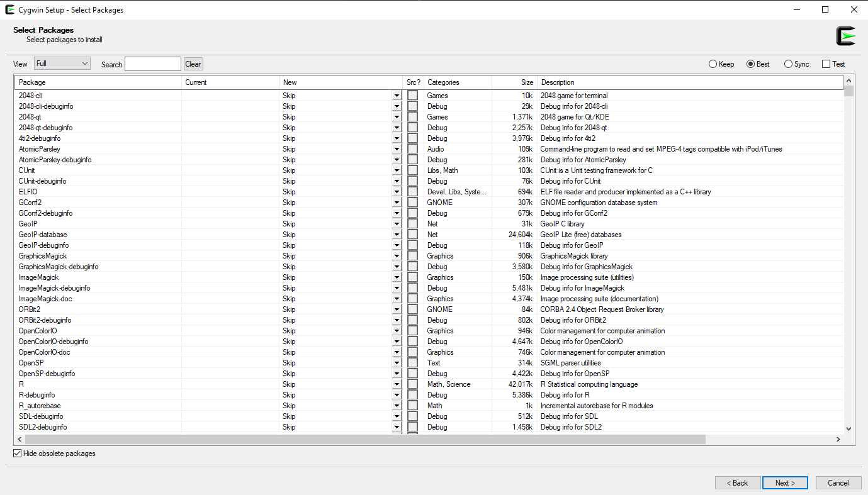Select the AtomicParsley package name

[x=40, y=149]
